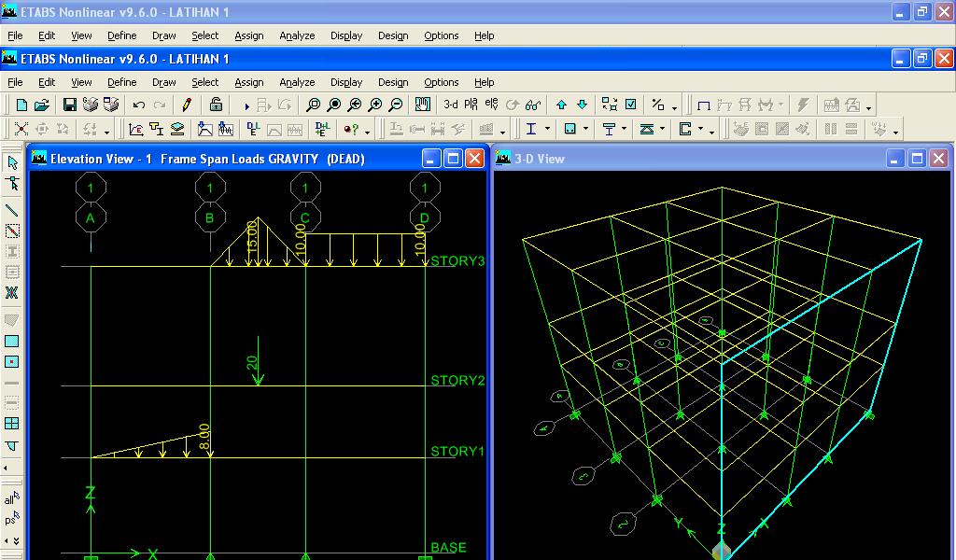The image size is (956, 560).
Task: Switch to 3-d view button
Action: click(451, 105)
